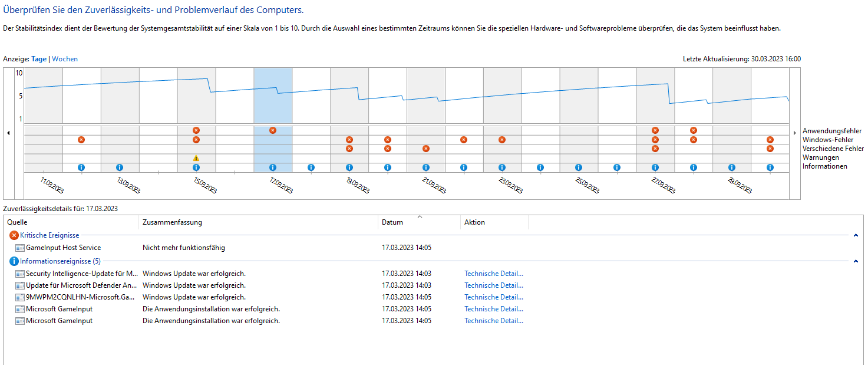Viewport: 868px width, 365px height.
Task: Click the Anwendungsfehler row label
Action: click(832, 131)
